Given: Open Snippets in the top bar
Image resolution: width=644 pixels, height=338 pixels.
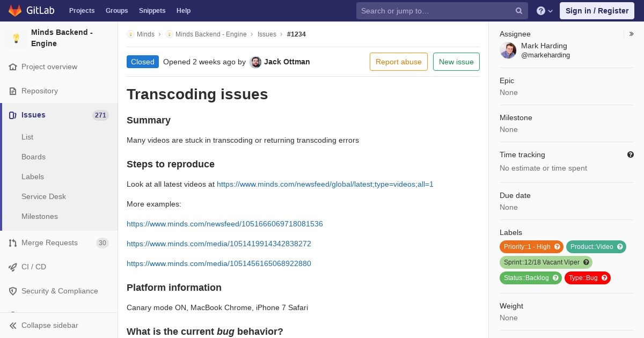Looking at the screenshot, I should (x=152, y=11).
